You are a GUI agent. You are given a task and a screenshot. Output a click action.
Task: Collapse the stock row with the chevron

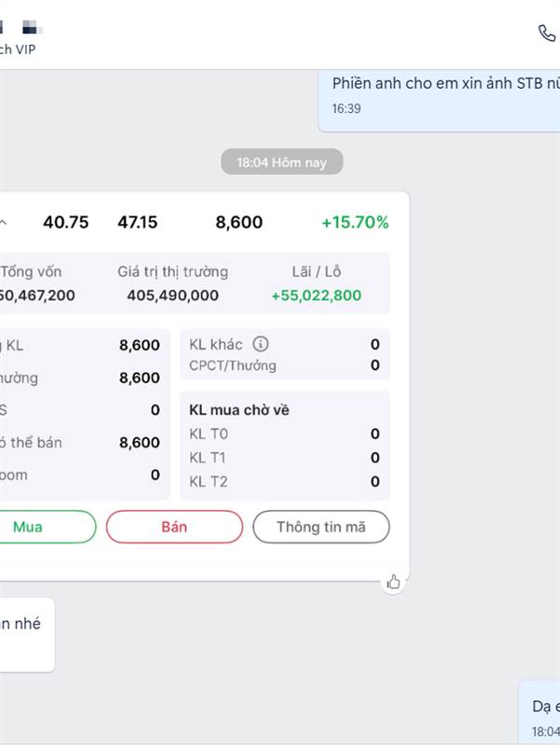[3, 222]
